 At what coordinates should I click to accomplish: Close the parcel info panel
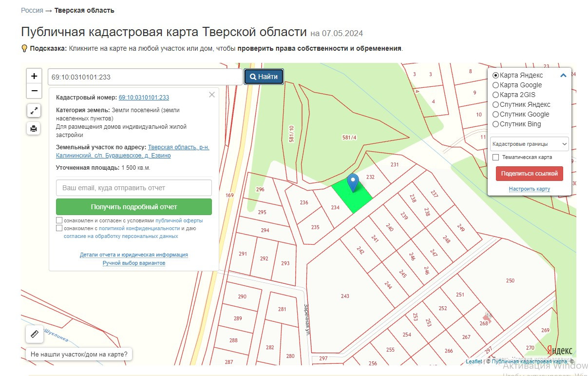(x=212, y=95)
